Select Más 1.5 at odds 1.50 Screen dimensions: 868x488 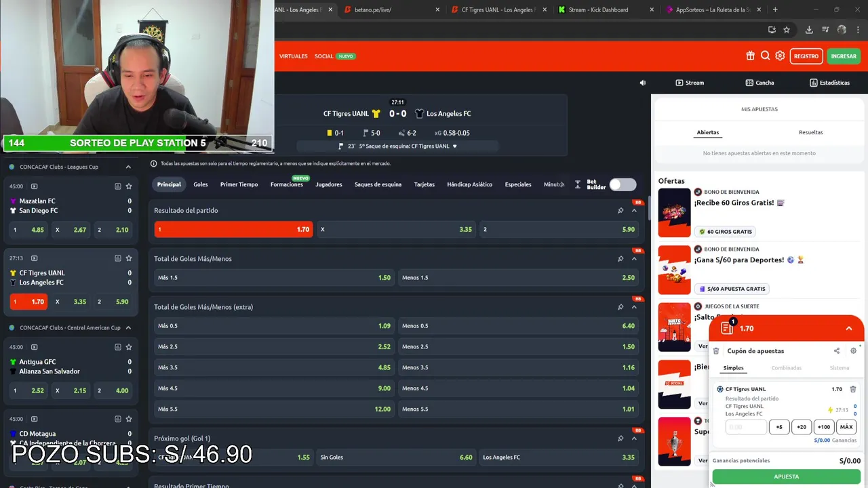[x=274, y=277]
